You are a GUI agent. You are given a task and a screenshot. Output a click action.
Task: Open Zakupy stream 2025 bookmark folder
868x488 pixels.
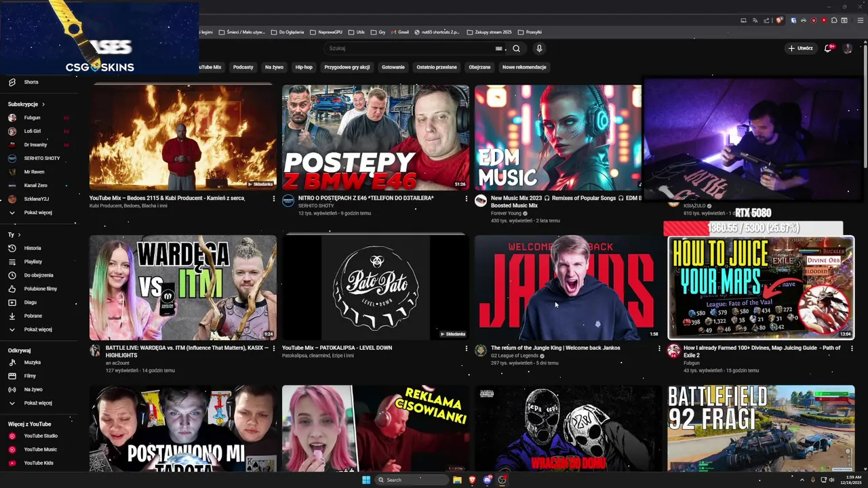point(489,32)
